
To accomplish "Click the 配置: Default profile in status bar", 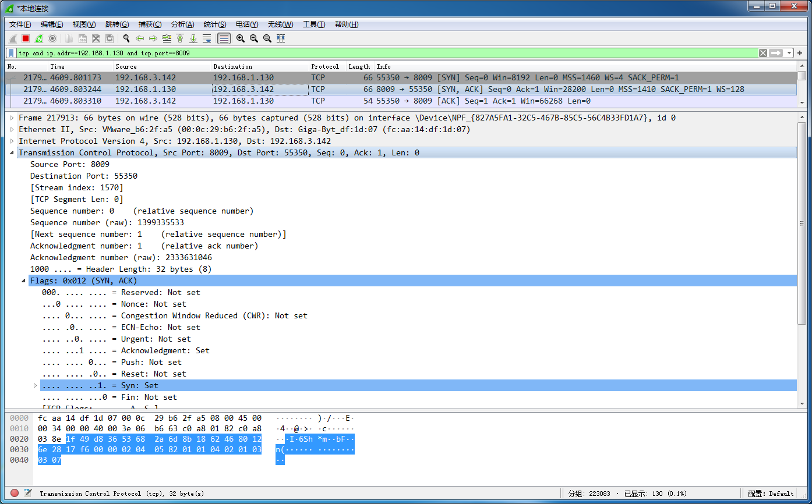I will pyautogui.click(x=770, y=494).
